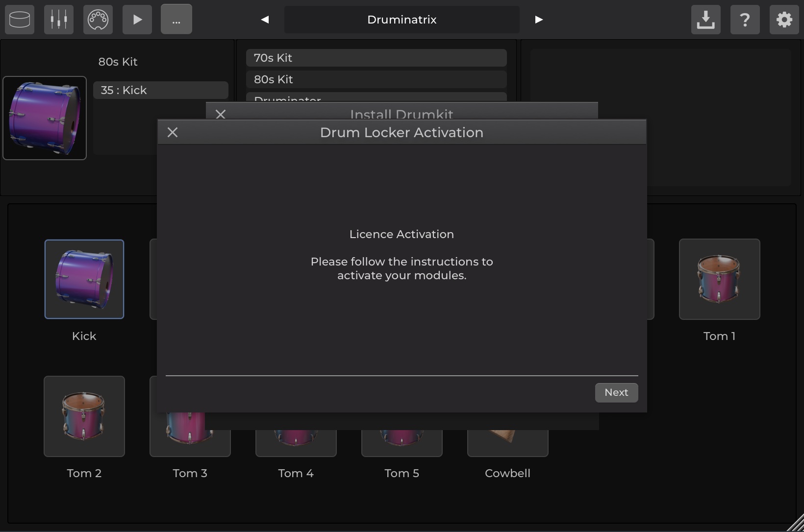
Task: Click the 80s Kit title label
Action: (x=118, y=62)
